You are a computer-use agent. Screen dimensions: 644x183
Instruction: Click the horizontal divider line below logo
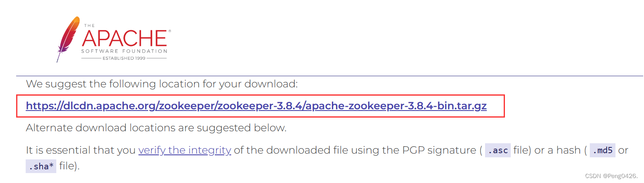330,76
